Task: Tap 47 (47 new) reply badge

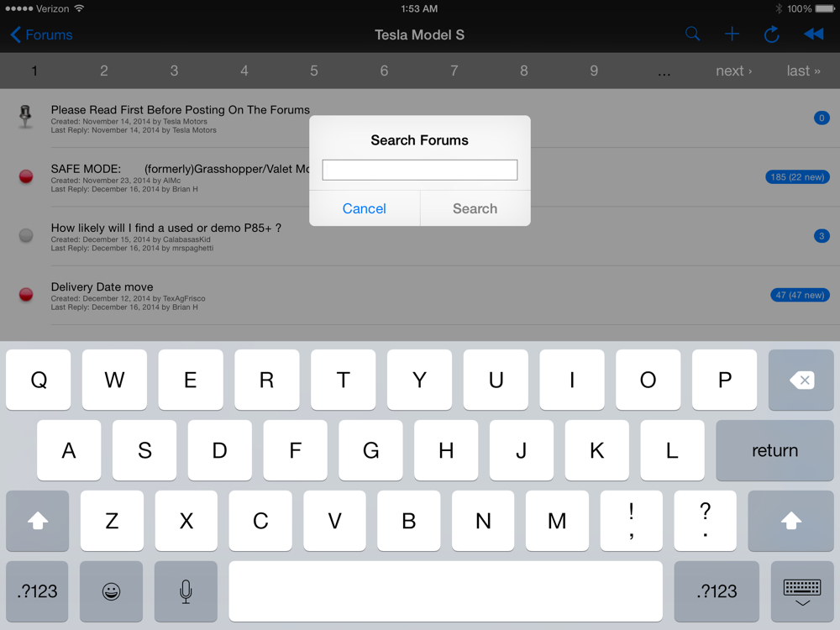Action: [800, 295]
